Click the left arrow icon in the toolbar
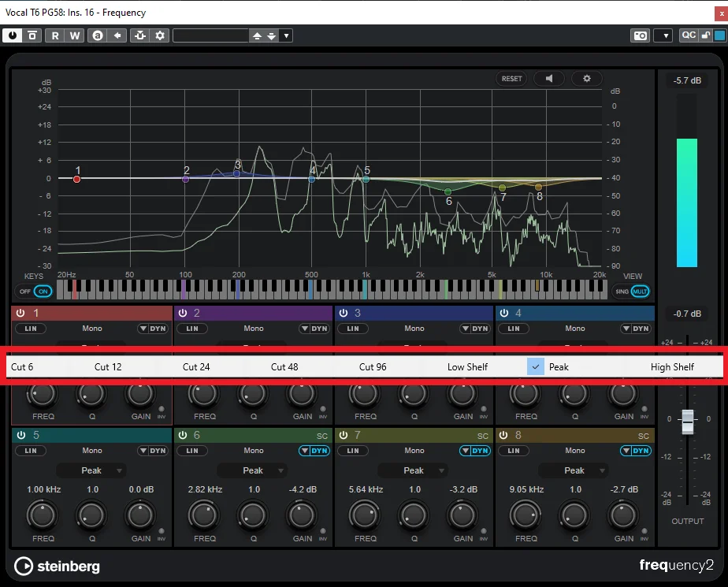Screen dimensions: 728x587 click(x=117, y=35)
